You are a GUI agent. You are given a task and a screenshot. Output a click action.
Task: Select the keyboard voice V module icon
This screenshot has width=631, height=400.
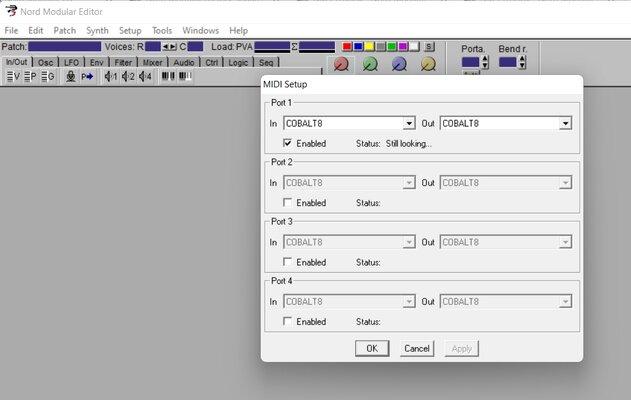tap(13, 76)
